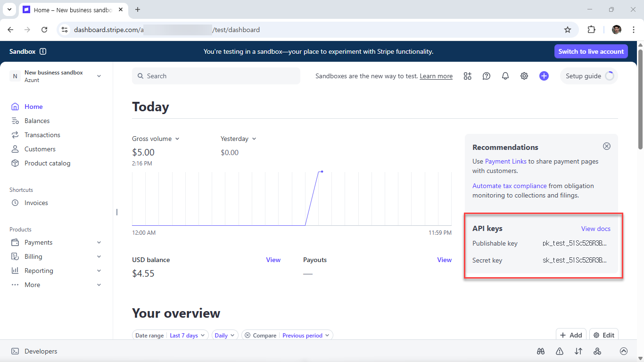Click the binoculars icon in bottom bar

coord(541,351)
